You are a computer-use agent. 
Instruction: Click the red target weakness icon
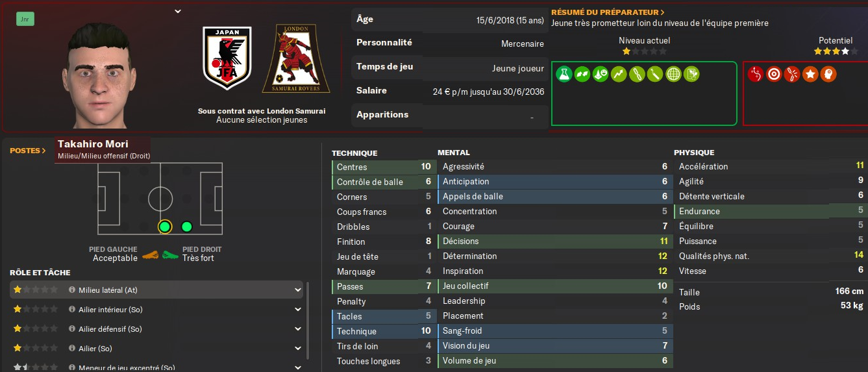774,75
